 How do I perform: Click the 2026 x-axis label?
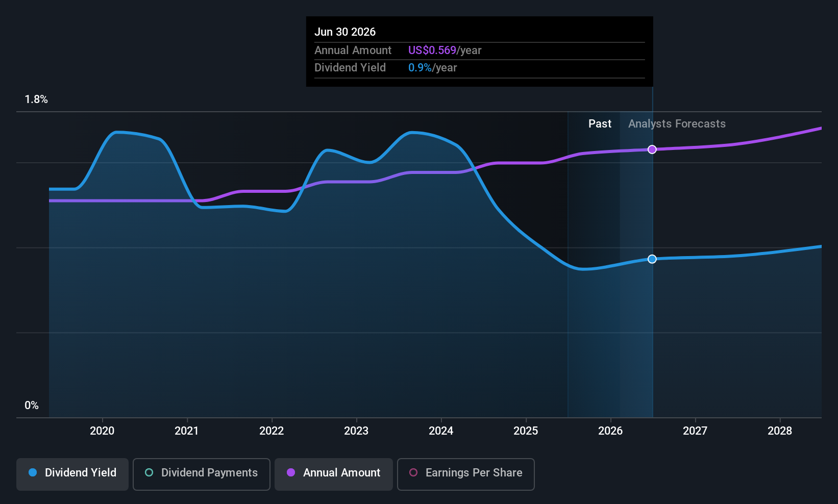(x=610, y=431)
